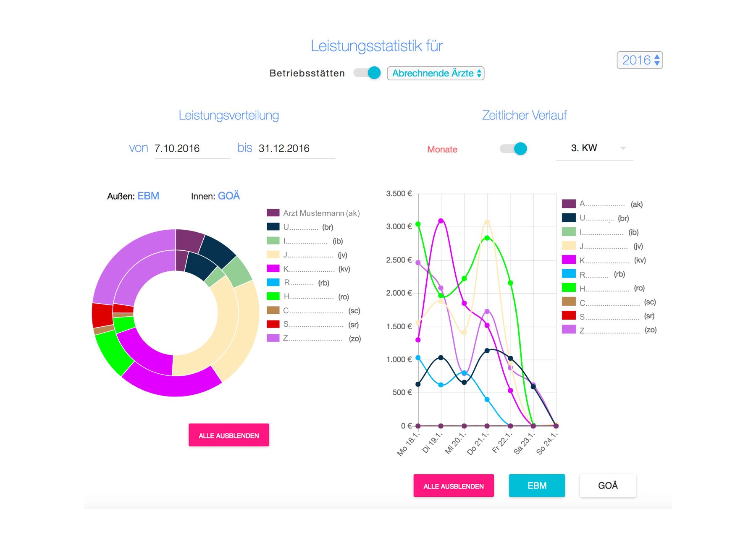The height and width of the screenshot is (546, 756).
Task: Open the Abrechnende Ärzte dropdown
Action: coord(436,73)
